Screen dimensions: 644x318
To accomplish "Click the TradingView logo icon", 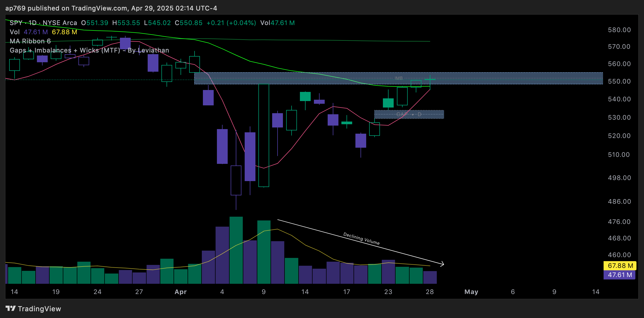I will [x=11, y=309].
